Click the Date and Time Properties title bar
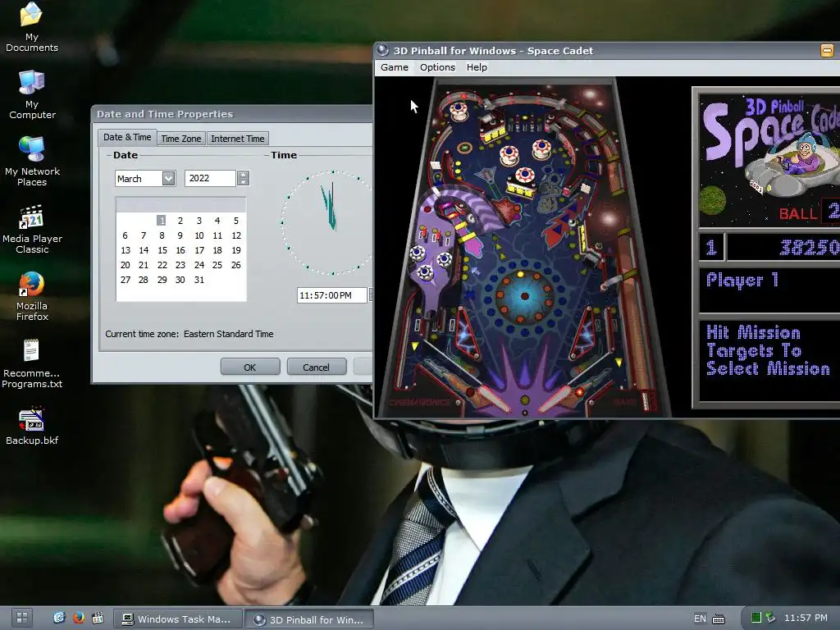This screenshot has width=840, height=630. pos(232,113)
